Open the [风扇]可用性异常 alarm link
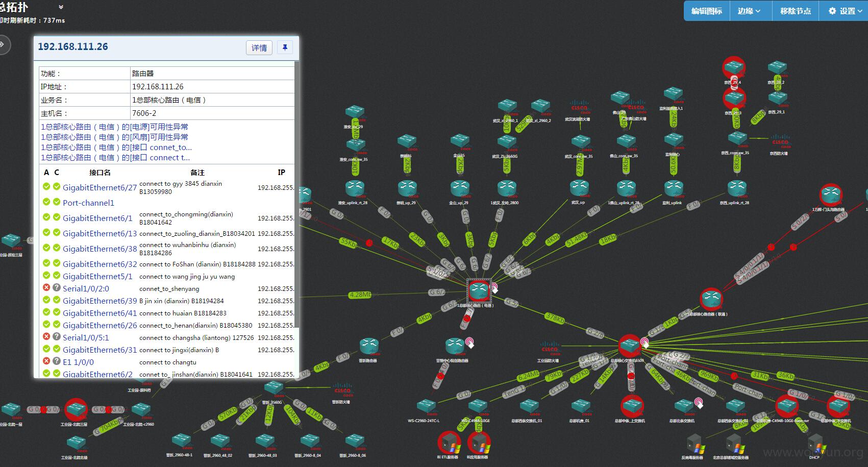 pyautogui.click(x=115, y=137)
